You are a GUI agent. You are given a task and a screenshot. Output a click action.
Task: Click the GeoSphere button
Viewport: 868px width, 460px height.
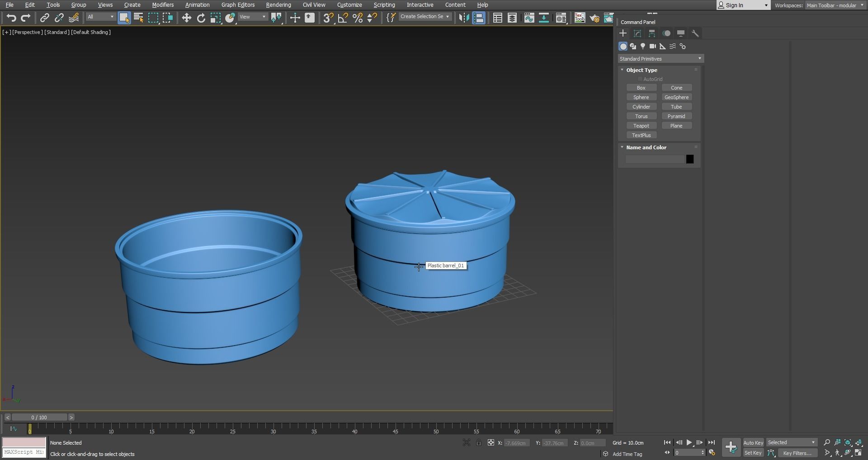coord(676,97)
